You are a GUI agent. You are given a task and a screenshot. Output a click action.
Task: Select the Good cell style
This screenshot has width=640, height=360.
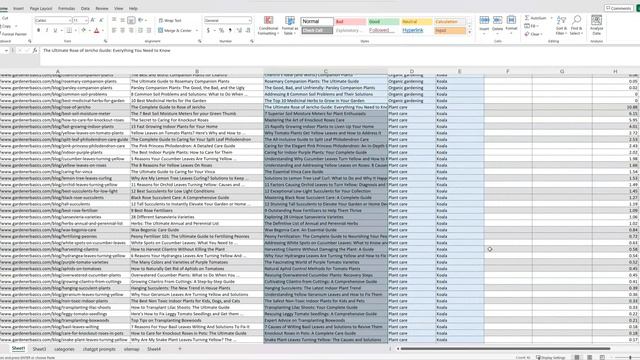coord(383,22)
